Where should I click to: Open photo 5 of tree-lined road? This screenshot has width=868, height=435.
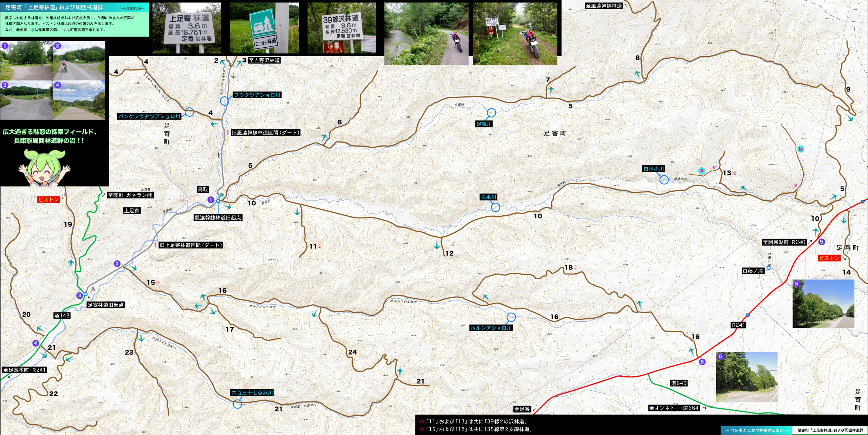click(x=823, y=304)
